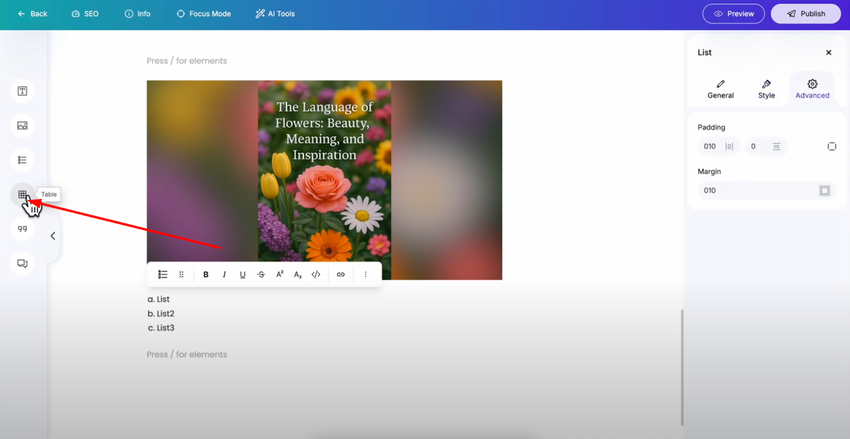Screen dimensions: 850x439
Task: Open the page Preview
Action: tap(733, 14)
